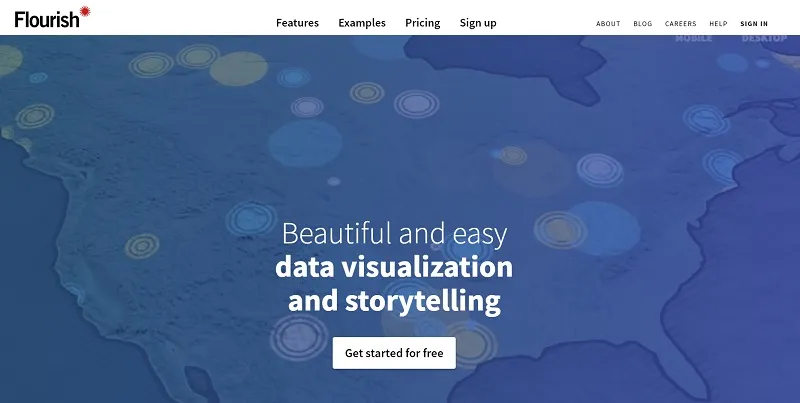Switch to the faint Mobile label
800x403 pixels.
pyautogui.click(x=693, y=39)
